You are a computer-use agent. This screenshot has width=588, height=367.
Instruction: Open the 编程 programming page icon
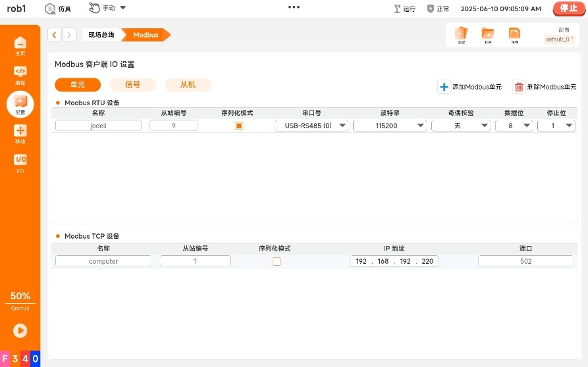[20, 74]
